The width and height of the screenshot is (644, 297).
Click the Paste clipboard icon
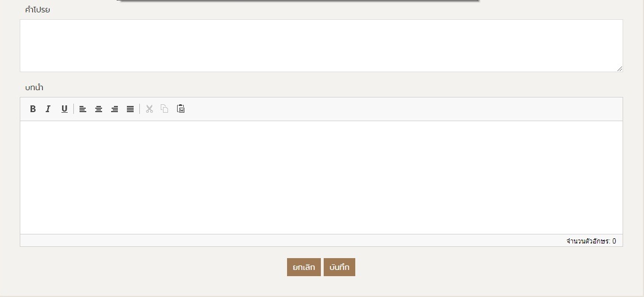(x=181, y=109)
